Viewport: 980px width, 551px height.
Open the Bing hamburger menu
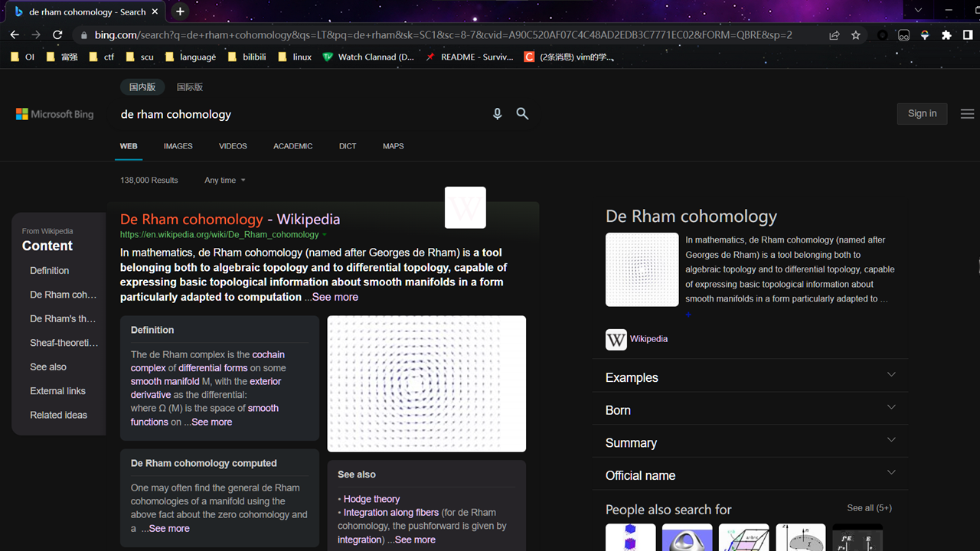pyautogui.click(x=967, y=114)
